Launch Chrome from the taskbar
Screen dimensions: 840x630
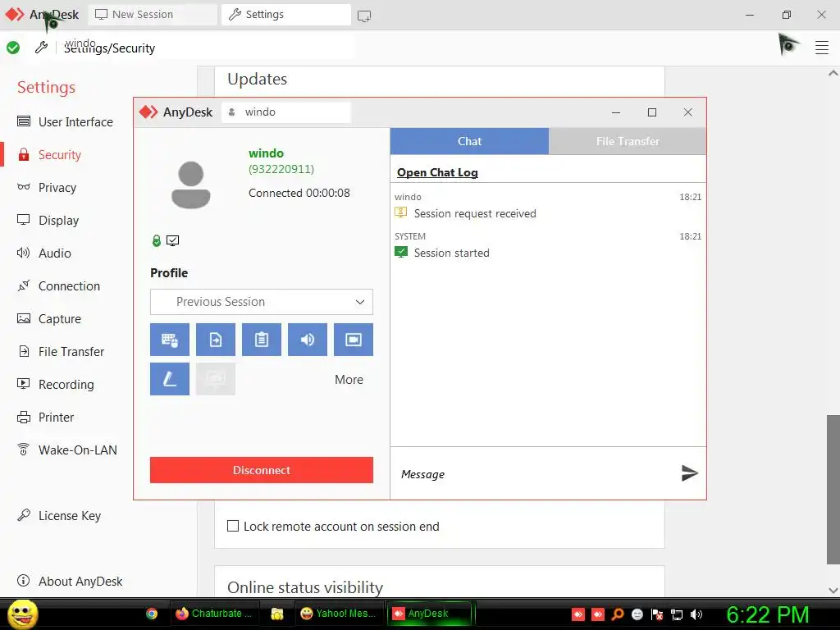152,614
